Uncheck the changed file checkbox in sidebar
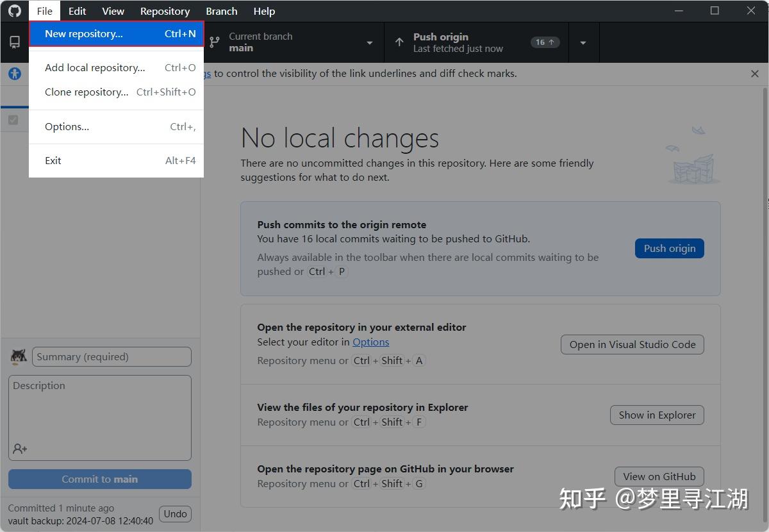Viewport: 769px width, 532px height. pos(14,119)
